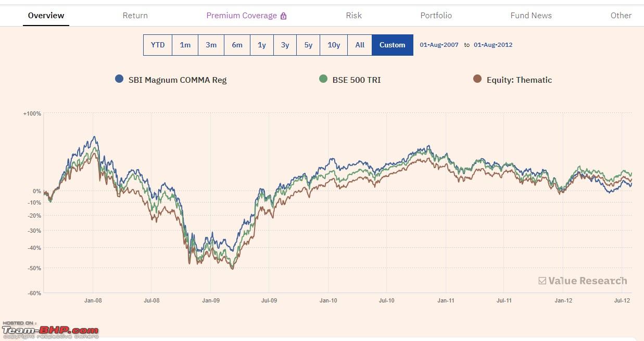Toggle the Equity: Thematic legend label
The height and width of the screenshot is (341, 644).
point(519,80)
